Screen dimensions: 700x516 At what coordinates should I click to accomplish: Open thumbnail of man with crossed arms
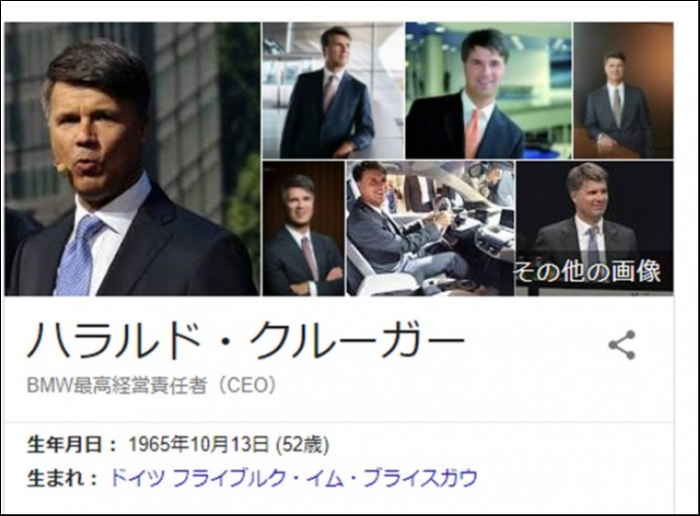tap(304, 229)
